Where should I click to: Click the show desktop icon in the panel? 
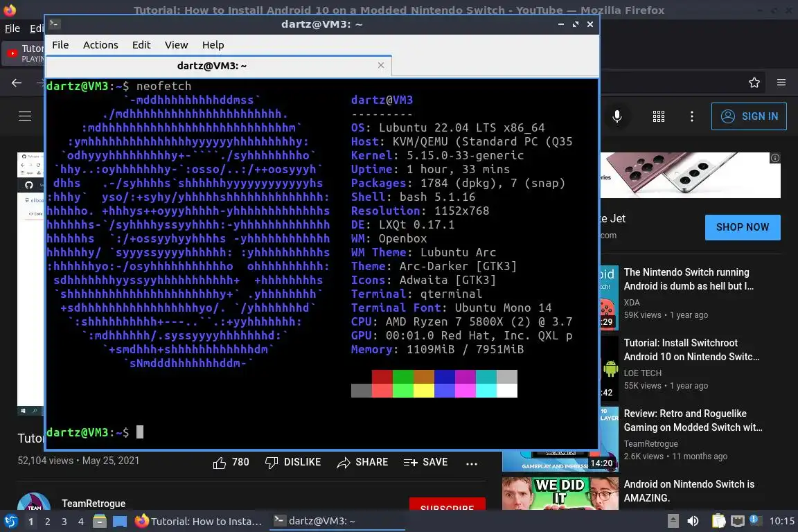[x=120, y=521]
